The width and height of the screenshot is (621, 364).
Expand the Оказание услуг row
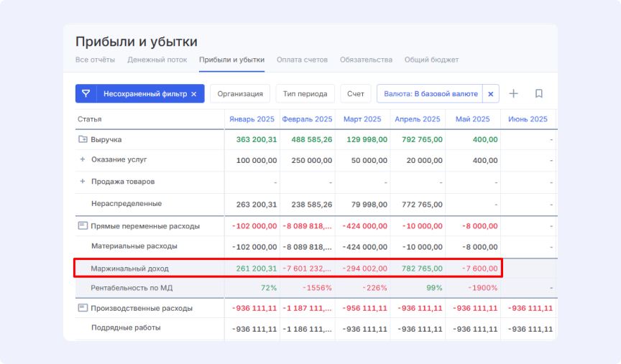[83, 159]
